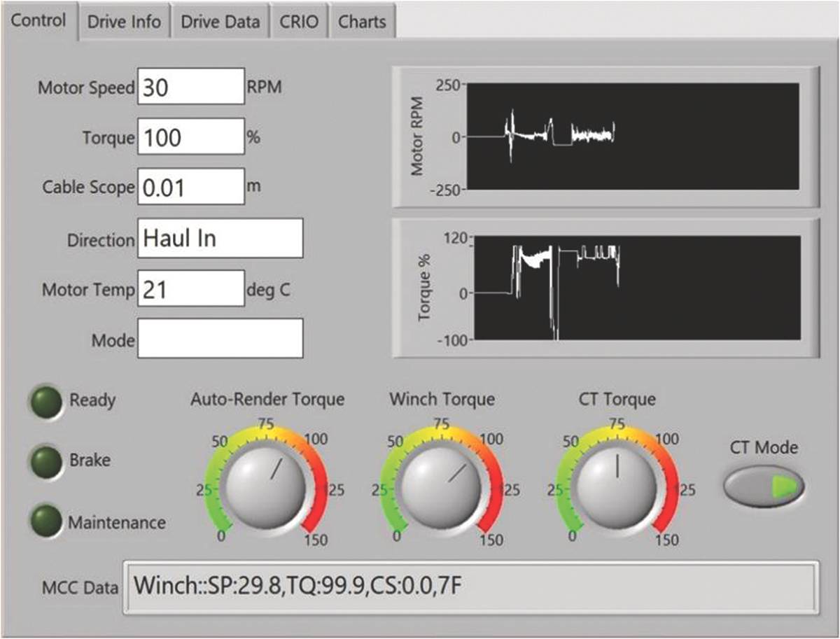Switch to the Drive Data tab
This screenshot has width=840, height=639.
(x=220, y=22)
